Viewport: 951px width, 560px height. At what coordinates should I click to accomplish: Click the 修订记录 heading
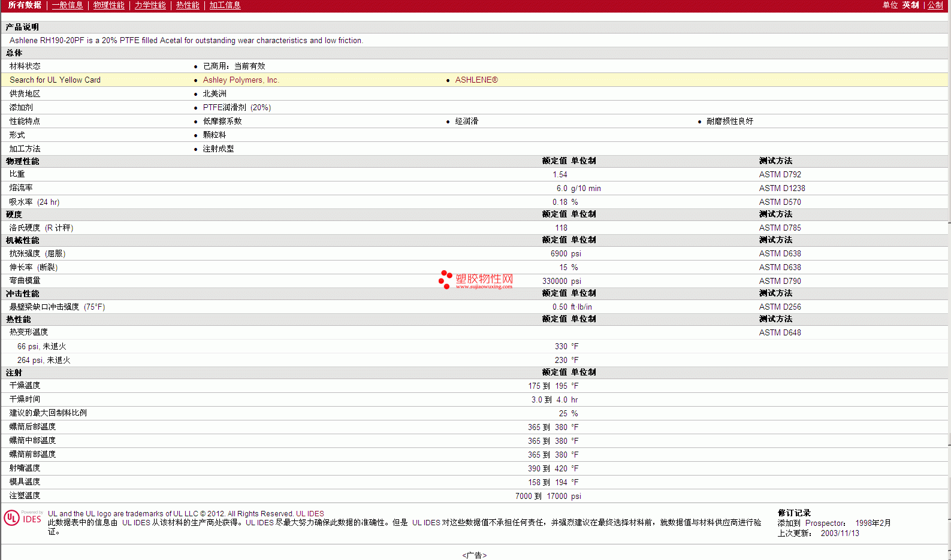794,513
